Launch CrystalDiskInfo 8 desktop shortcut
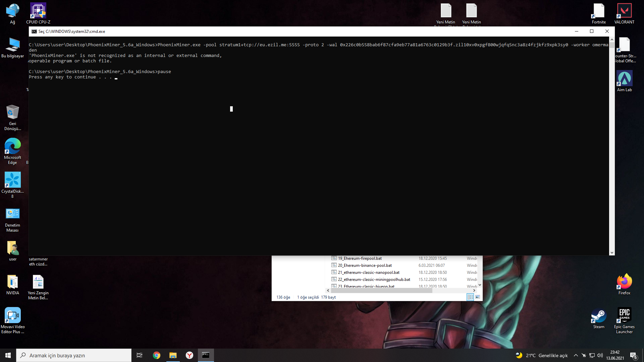Viewport: 644px width, 362px height. pyautogui.click(x=13, y=185)
